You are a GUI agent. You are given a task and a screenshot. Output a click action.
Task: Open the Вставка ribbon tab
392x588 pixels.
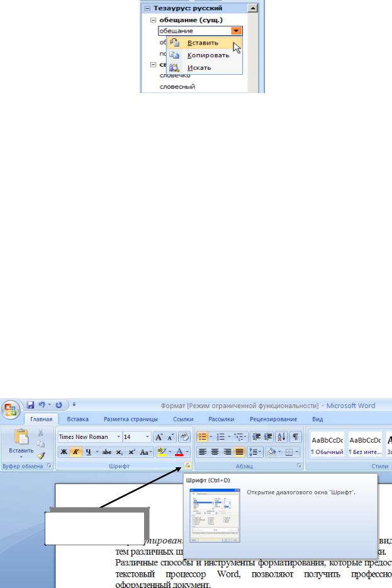coord(77,419)
